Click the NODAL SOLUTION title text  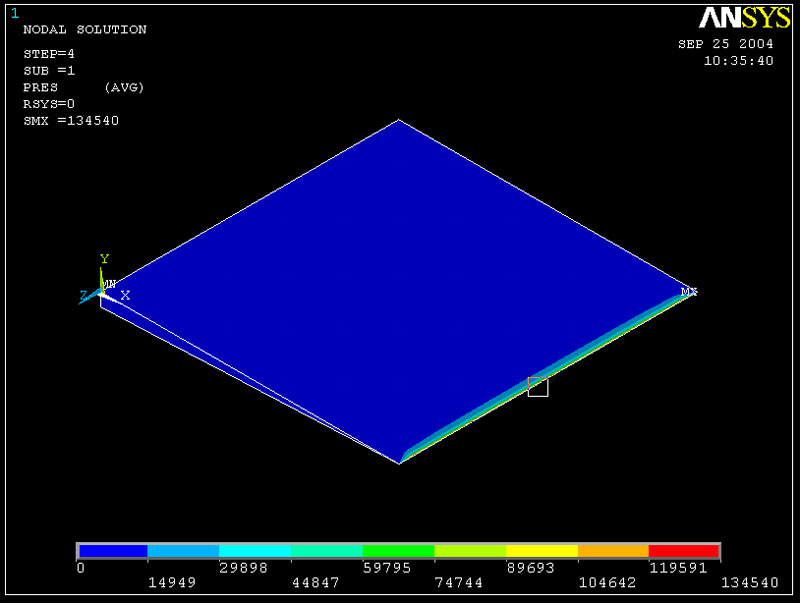[84, 30]
